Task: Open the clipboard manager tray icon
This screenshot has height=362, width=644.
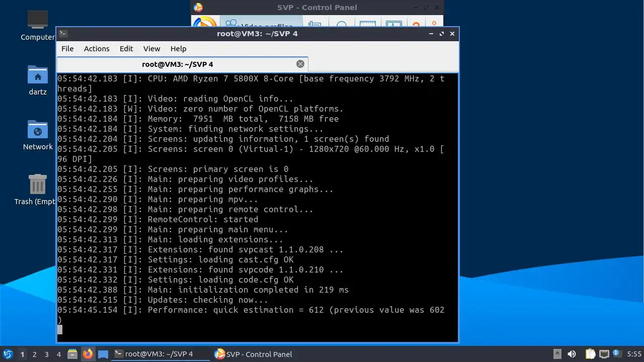Action: (590, 354)
